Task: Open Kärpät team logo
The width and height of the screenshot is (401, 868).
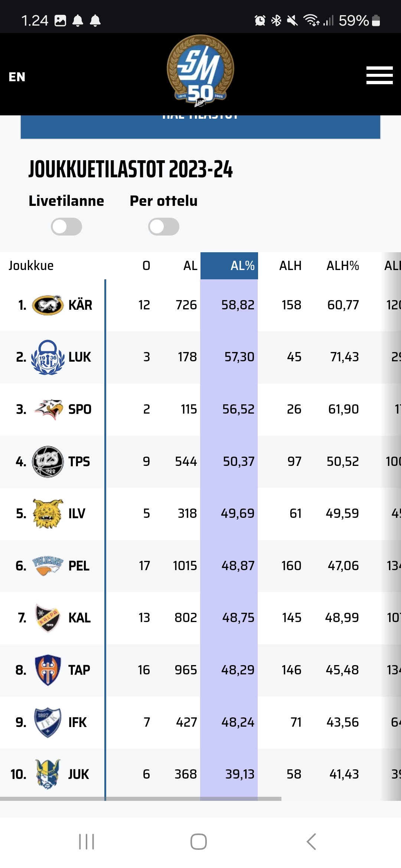Action: tap(48, 305)
